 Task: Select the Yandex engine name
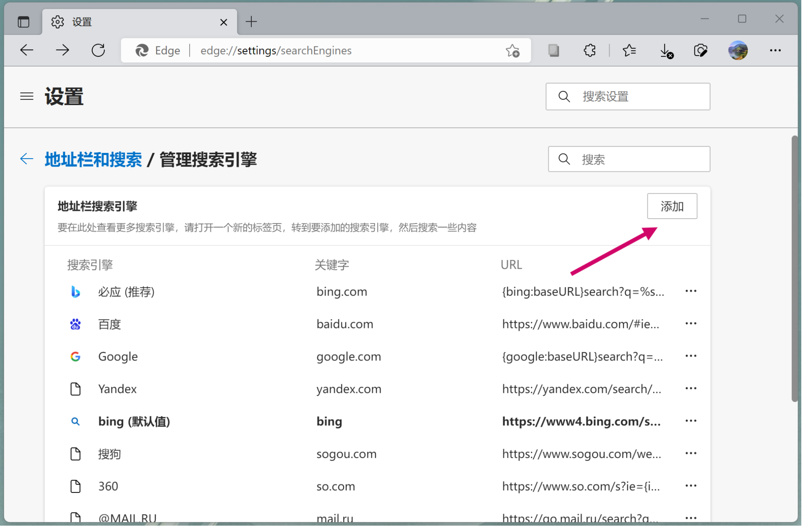[x=117, y=389]
